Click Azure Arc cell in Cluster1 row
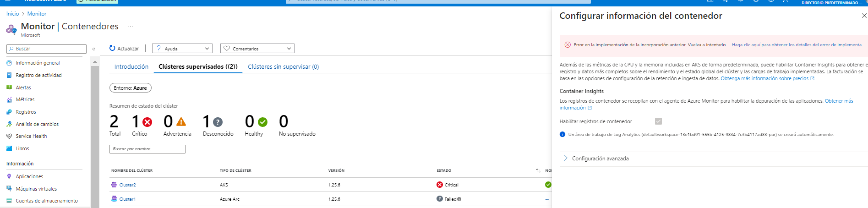 [229, 199]
